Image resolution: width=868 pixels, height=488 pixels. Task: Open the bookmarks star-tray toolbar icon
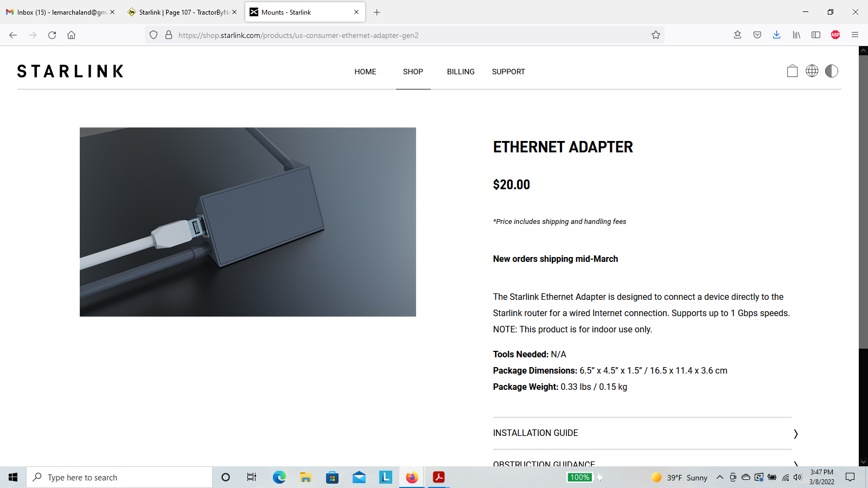[738, 35]
